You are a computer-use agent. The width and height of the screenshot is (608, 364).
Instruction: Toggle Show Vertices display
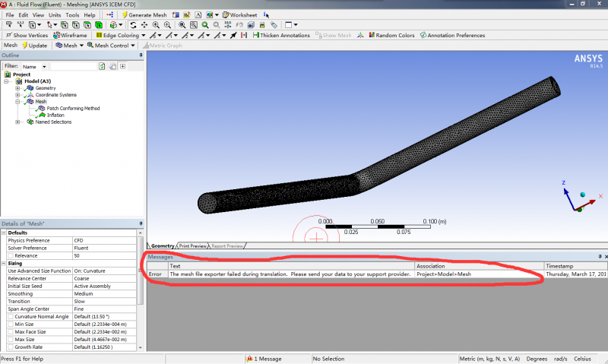coord(27,35)
